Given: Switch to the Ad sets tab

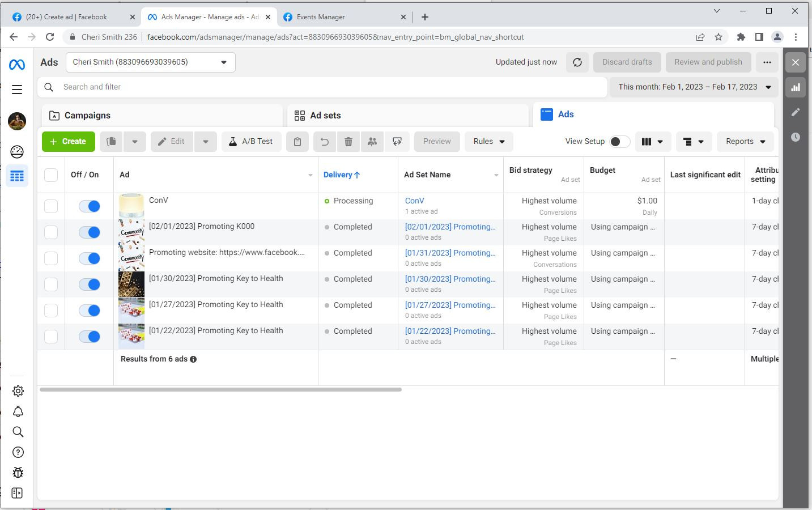Looking at the screenshot, I should 408,116.
